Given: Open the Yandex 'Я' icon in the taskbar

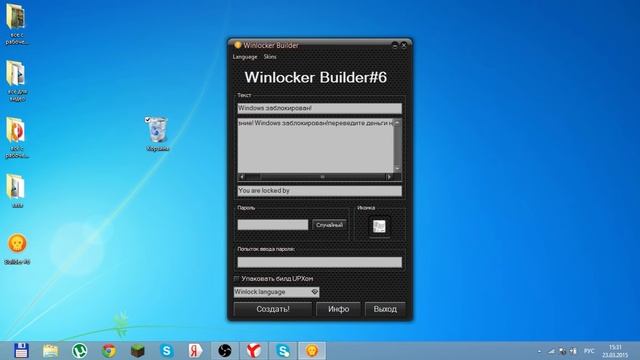Looking at the screenshot, I should (x=196, y=351).
